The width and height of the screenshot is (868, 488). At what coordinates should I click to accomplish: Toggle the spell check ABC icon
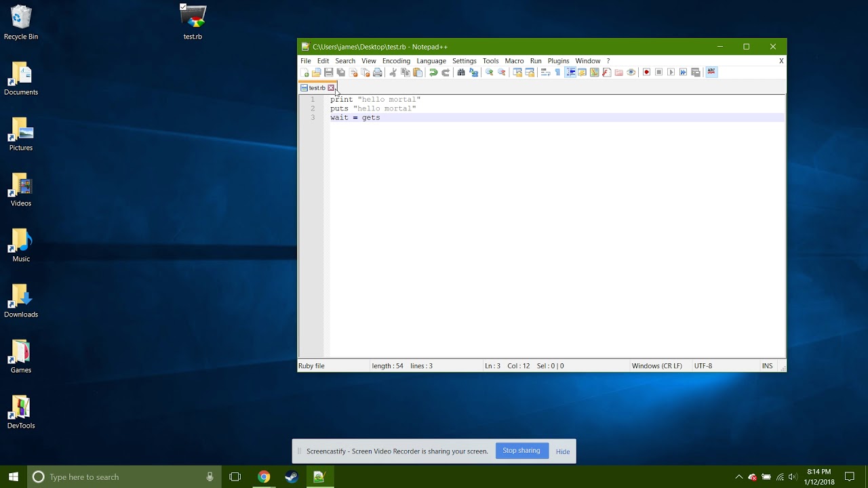point(711,72)
